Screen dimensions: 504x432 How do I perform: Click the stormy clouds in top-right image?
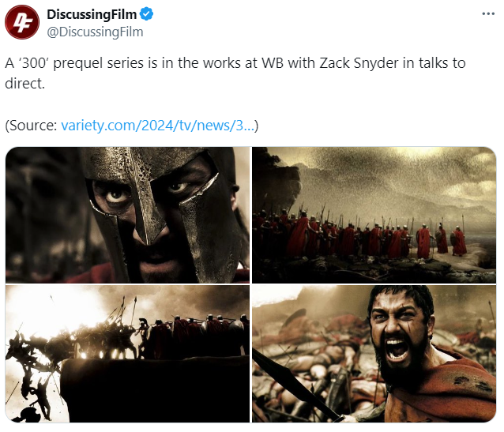tap(402, 174)
